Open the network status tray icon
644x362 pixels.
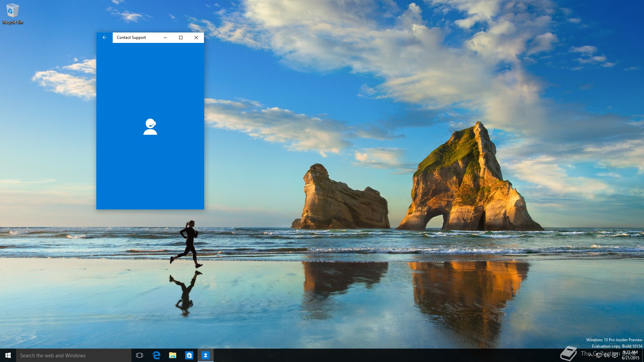click(599, 355)
